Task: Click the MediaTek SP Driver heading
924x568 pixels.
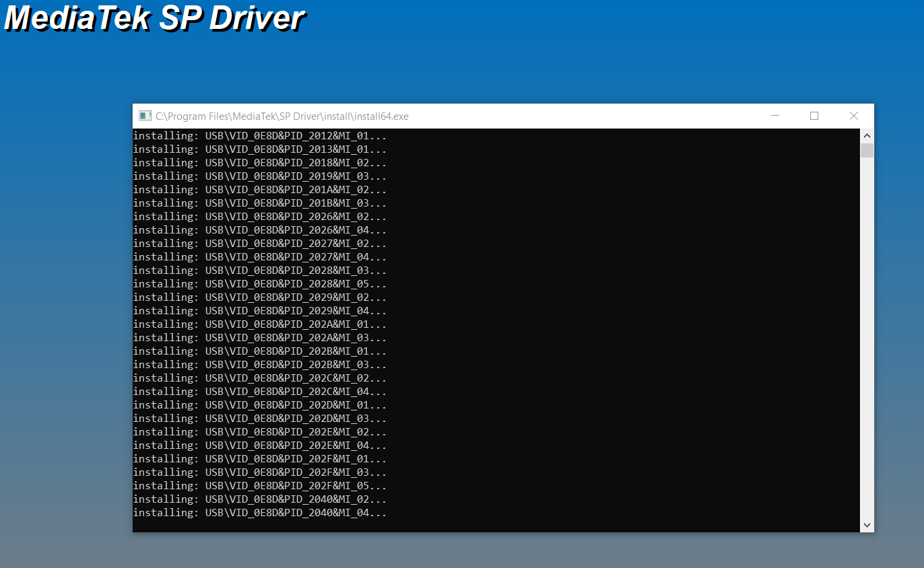Action: [x=154, y=18]
